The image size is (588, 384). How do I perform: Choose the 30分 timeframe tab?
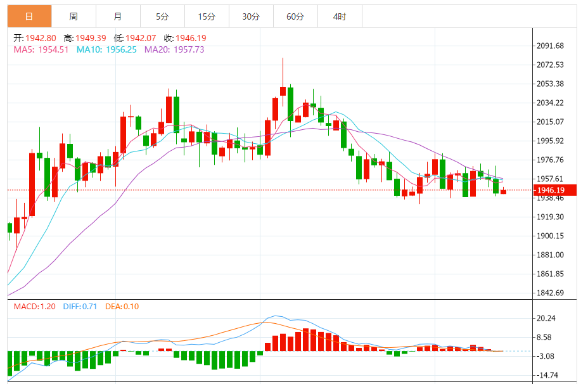pyautogui.click(x=251, y=16)
